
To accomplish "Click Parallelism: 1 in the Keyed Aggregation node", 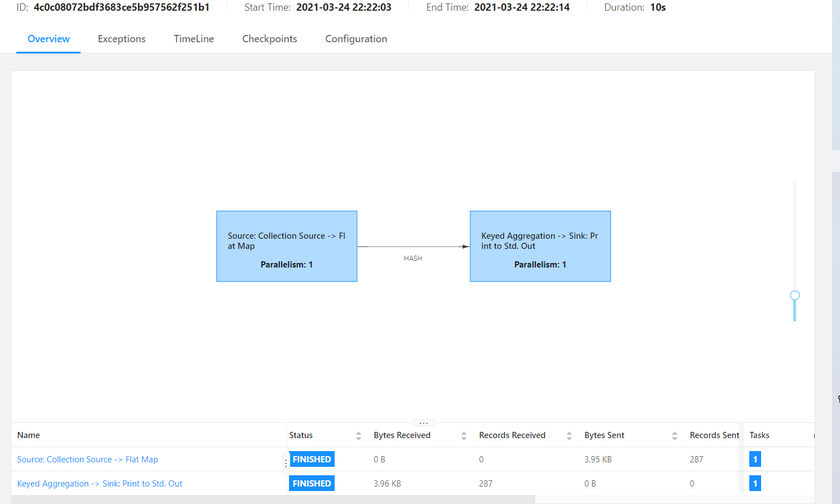I will [540, 265].
